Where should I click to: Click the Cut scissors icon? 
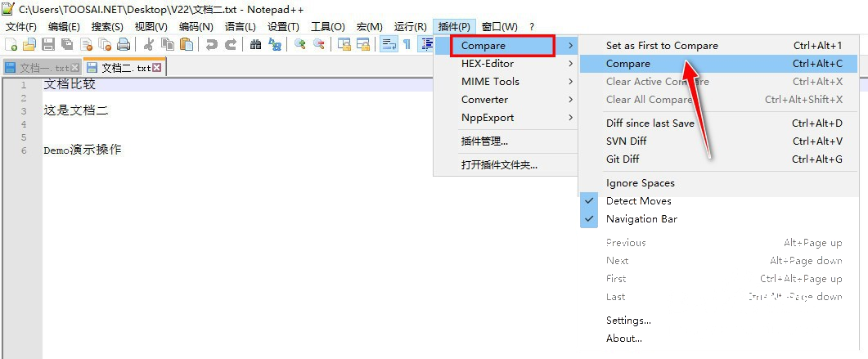(x=148, y=44)
